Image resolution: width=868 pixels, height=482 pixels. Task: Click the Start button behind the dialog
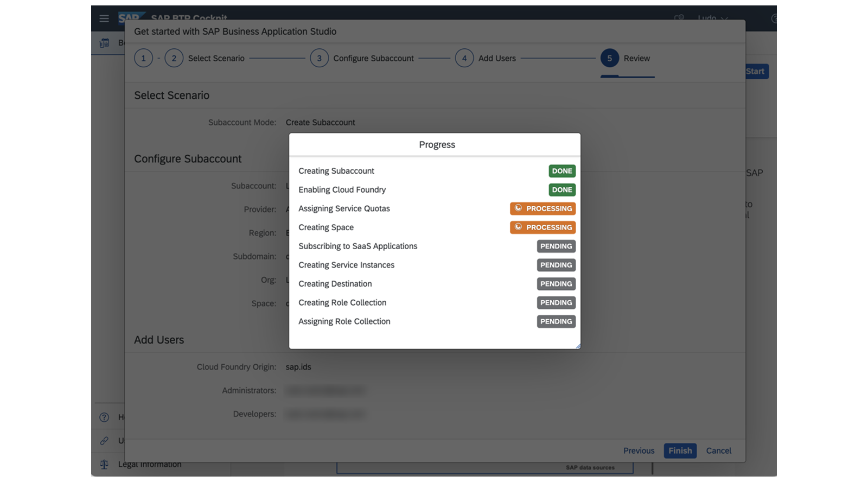pos(756,71)
